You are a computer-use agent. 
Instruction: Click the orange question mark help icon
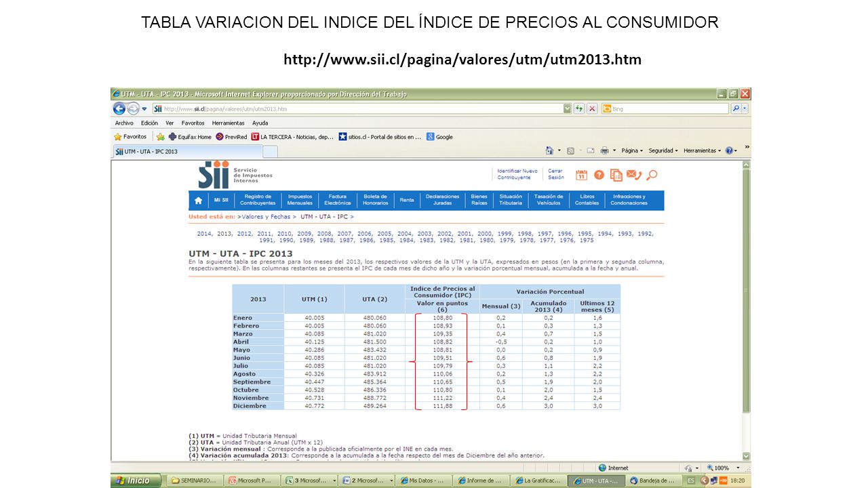click(x=599, y=175)
